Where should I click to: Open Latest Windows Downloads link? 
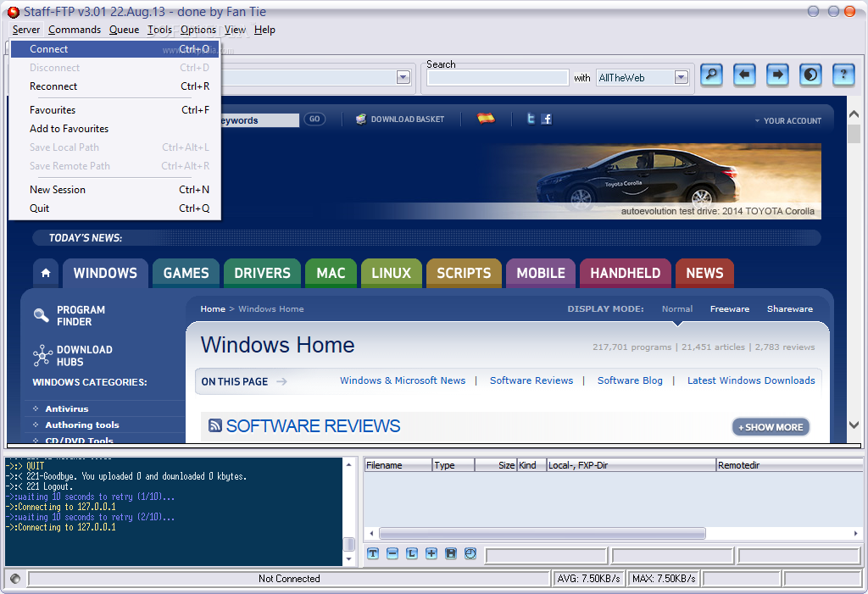(751, 380)
